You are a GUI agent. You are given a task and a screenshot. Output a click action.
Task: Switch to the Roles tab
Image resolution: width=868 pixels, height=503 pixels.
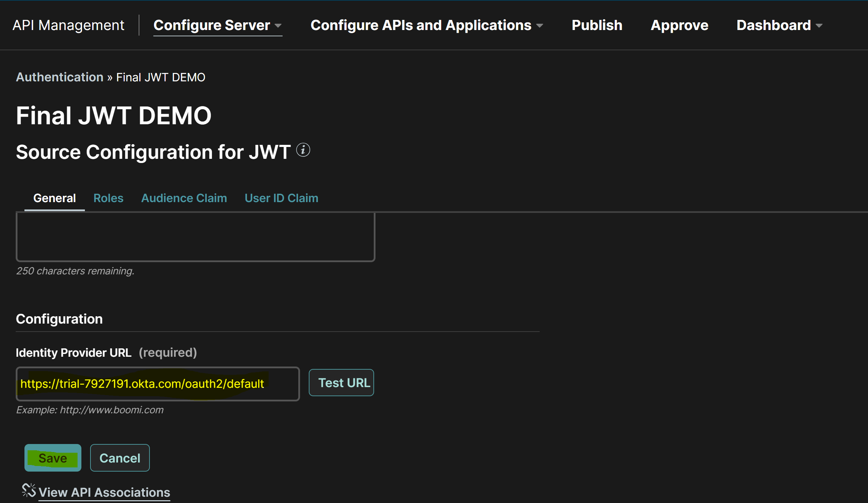tap(108, 198)
